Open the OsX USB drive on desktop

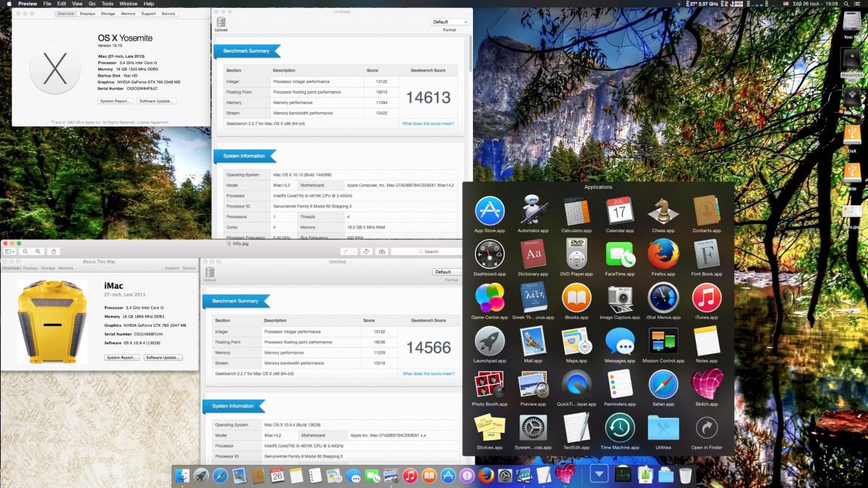pos(851,135)
